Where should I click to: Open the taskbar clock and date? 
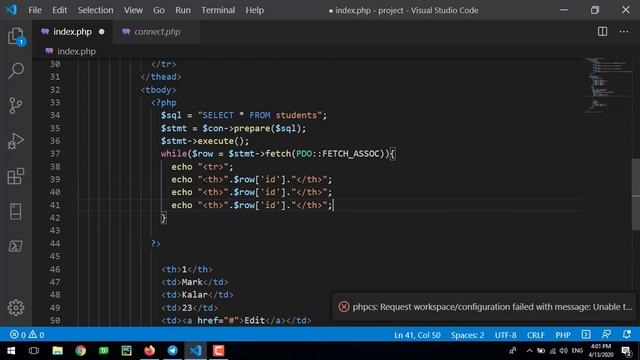(601, 351)
